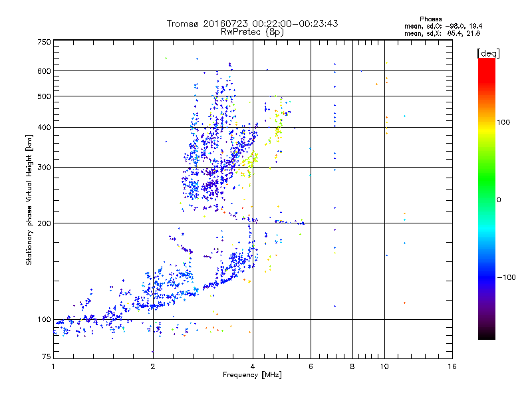The height and width of the screenshot is (399, 532).
Task: Pick the black bottom of the colorbar
Action: point(487,336)
